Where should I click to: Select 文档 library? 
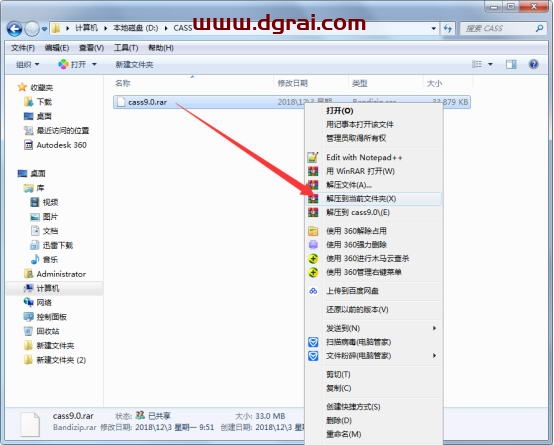point(45,231)
